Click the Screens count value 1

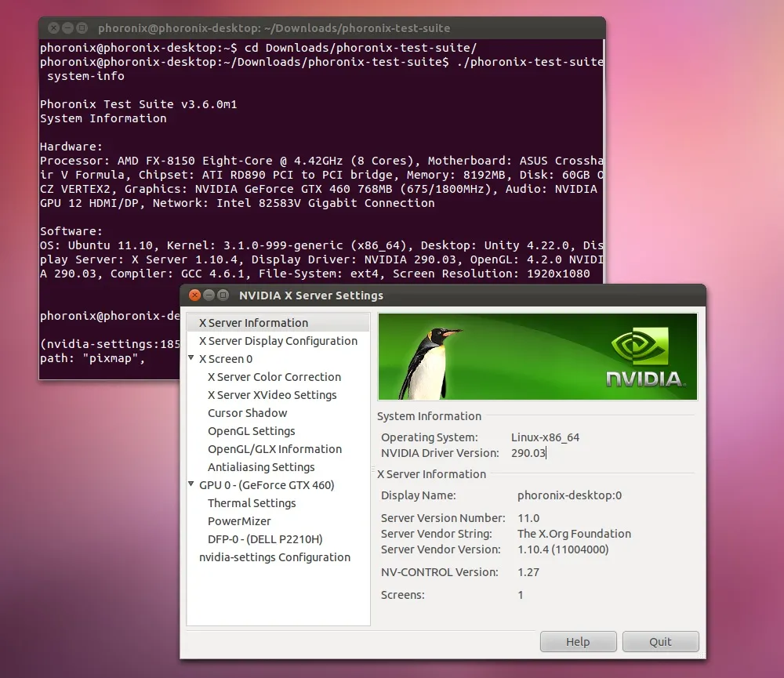[x=521, y=595]
